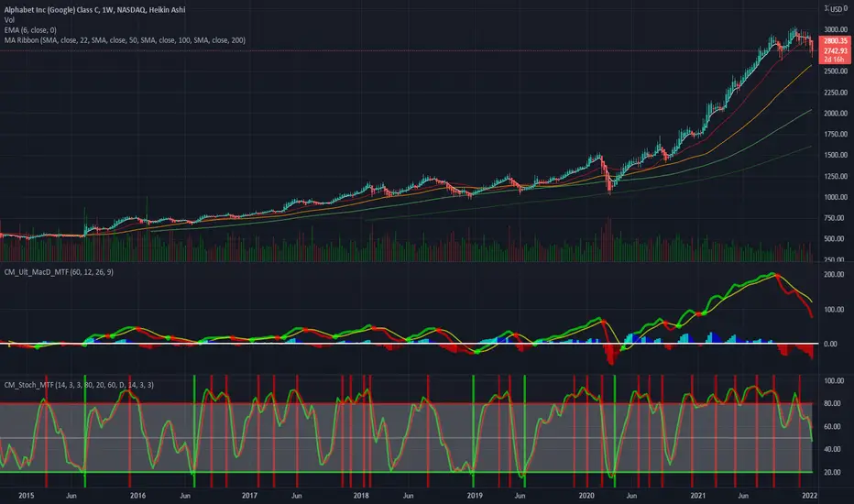Click the 2019 label on time axis
The image size is (854, 504).
click(475, 495)
